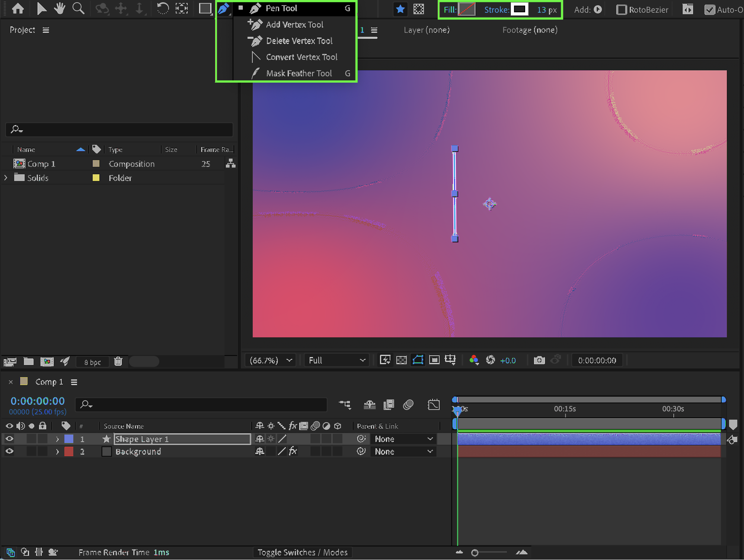Select the Rectangle shape tool
Viewport: 744px width, 560px height.
coord(205,8)
